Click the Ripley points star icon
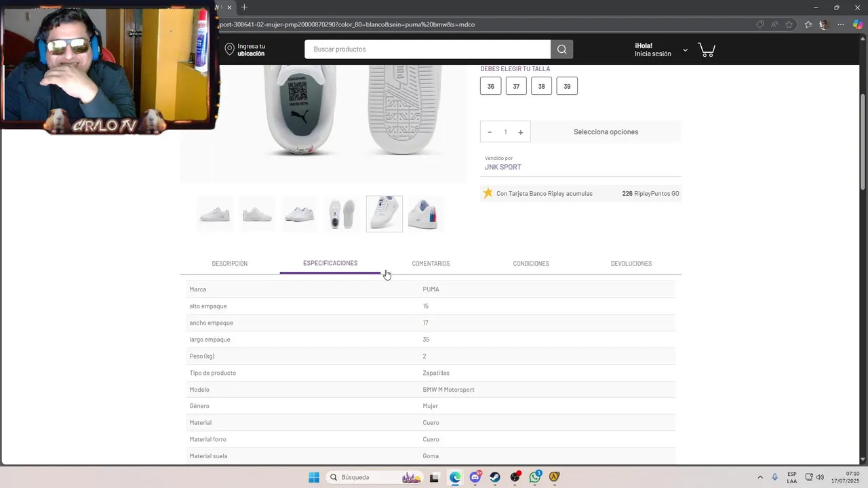868x488 pixels. (488, 193)
